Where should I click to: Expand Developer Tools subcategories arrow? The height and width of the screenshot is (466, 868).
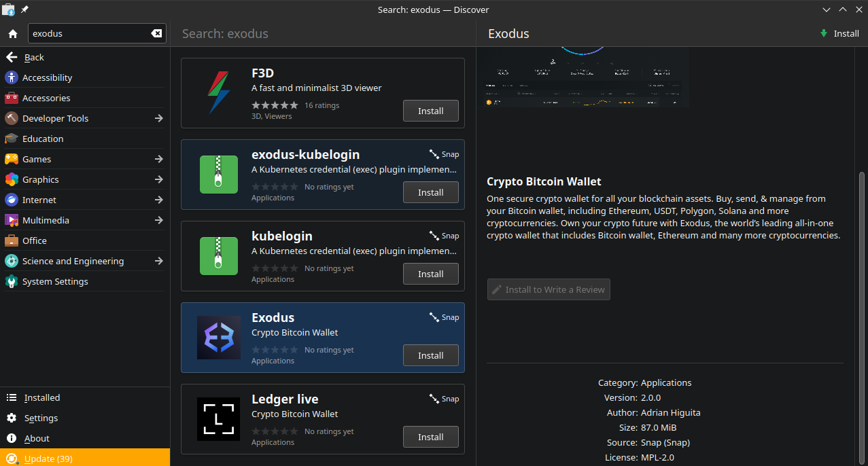158,118
